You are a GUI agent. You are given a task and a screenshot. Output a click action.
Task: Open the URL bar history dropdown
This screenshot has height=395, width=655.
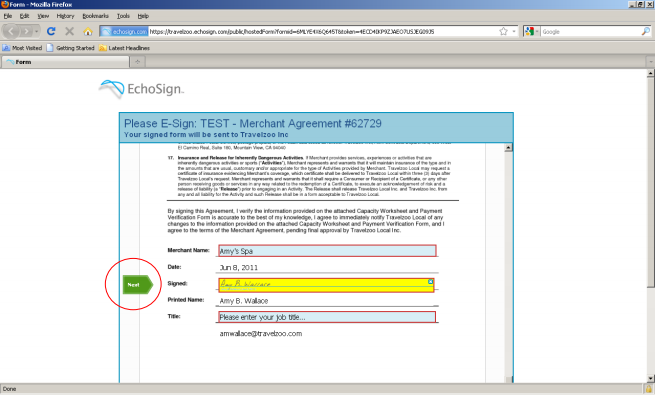click(x=514, y=31)
